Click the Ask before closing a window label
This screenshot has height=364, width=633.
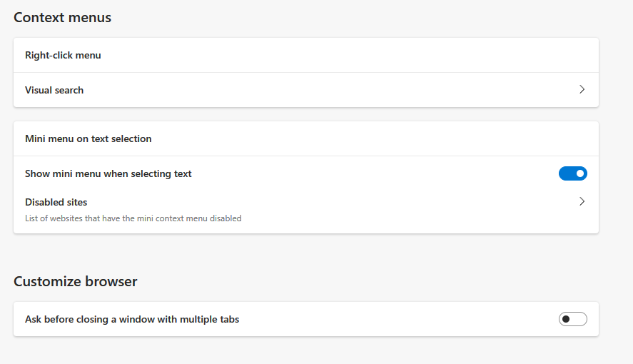(132, 319)
